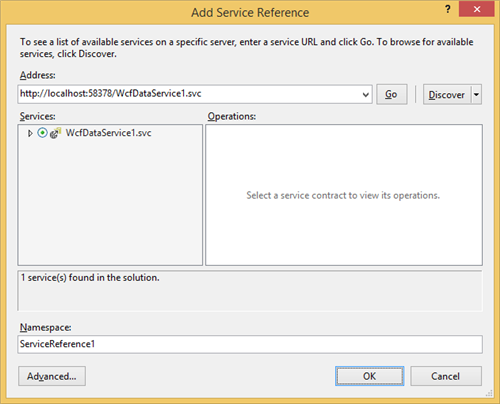Image resolution: width=500 pixels, height=404 pixels.
Task: Click the Go button
Action: [x=392, y=95]
